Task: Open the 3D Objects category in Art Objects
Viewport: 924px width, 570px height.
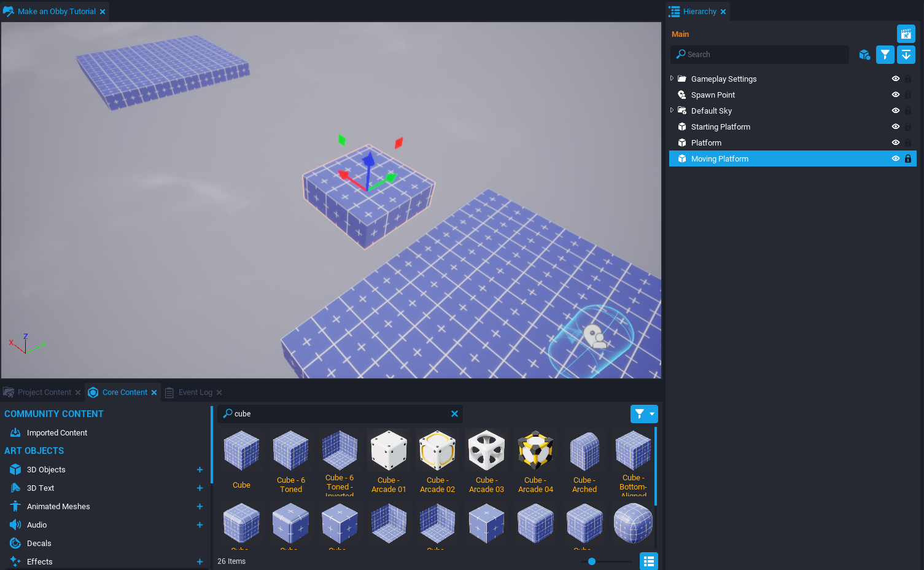Action: tap(45, 469)
